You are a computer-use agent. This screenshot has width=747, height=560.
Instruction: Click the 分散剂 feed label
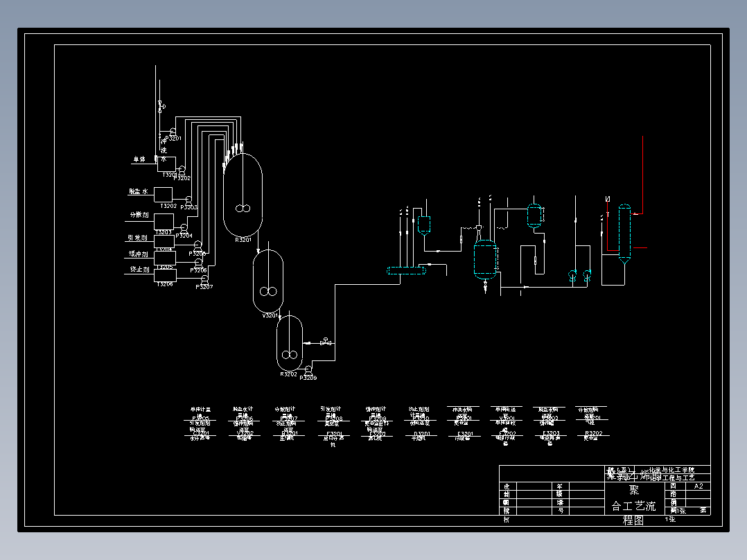[x=139, y=214]
